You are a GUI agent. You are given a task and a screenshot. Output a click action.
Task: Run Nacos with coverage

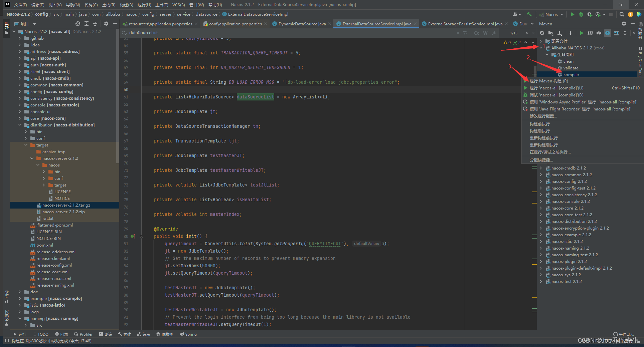(590, 14)
